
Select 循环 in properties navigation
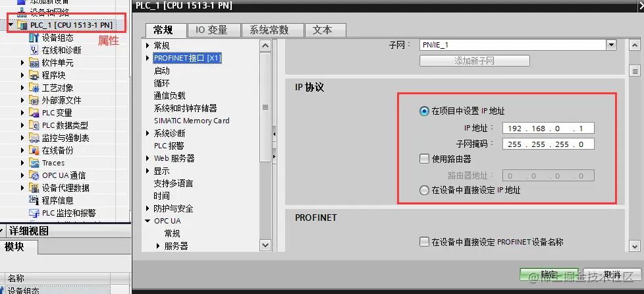coord(161,84)
